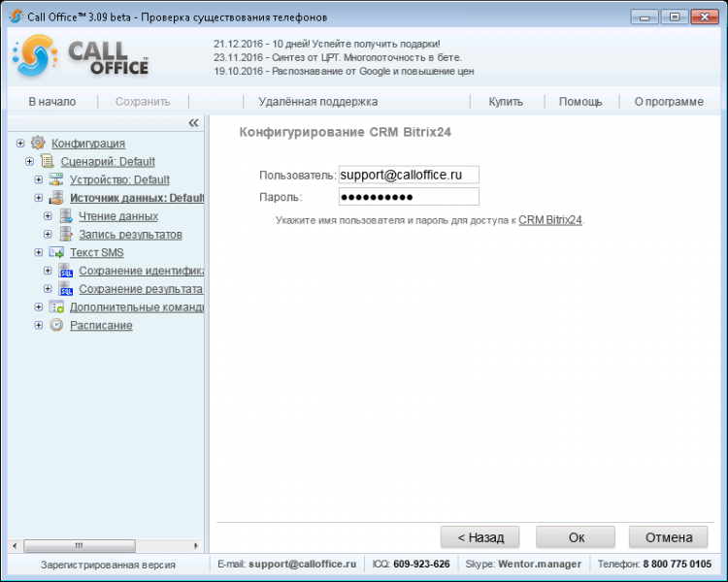Expand the Расписание node
Screen dimensions: 728x582
pos(39,325)
